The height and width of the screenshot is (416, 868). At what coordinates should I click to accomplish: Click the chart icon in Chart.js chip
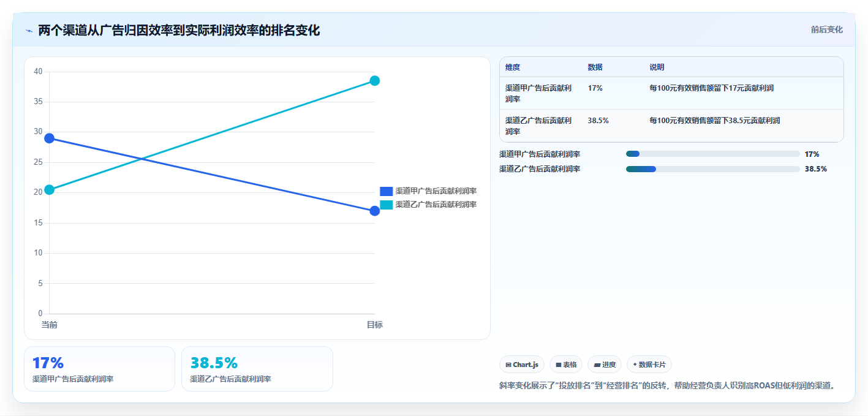(x=508, y=365)
